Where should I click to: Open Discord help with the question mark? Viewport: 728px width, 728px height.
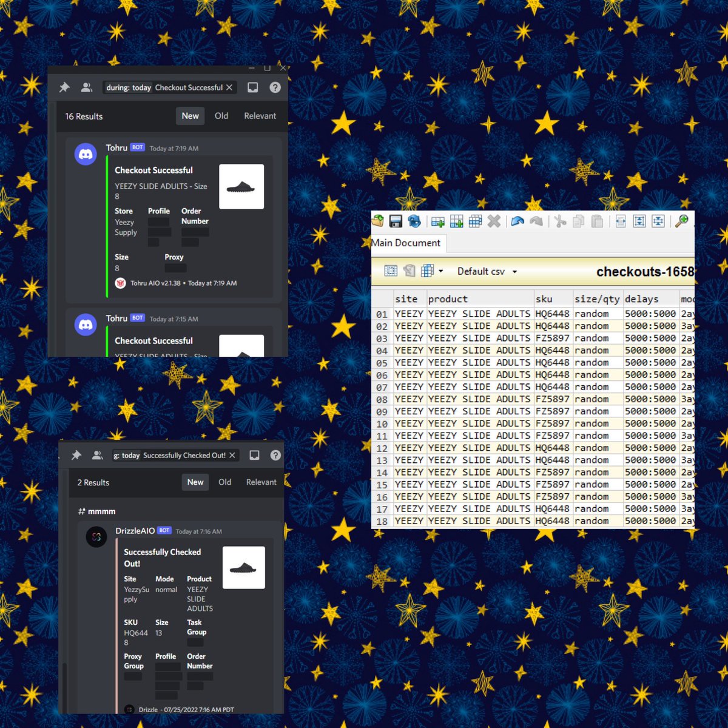click(275, 87)
